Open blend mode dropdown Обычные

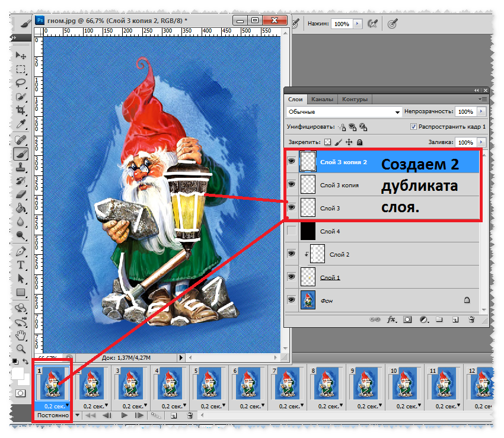[x=343, y=112]
